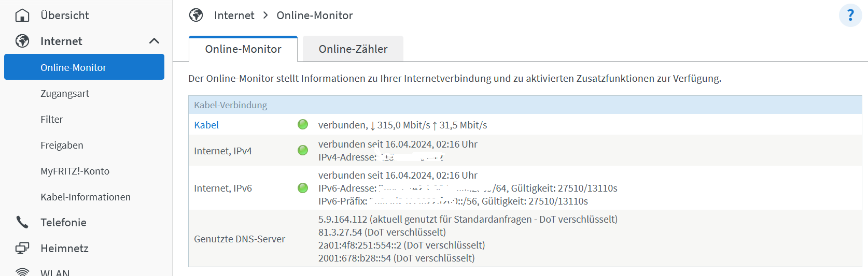Click Internet in the breadcrumb path
This screenshot has height=276, width=868.
point(234,16)
